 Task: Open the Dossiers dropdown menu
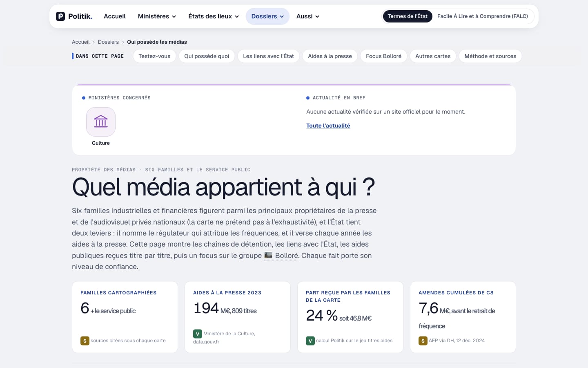pyautogui.click(x=267, y=16)
